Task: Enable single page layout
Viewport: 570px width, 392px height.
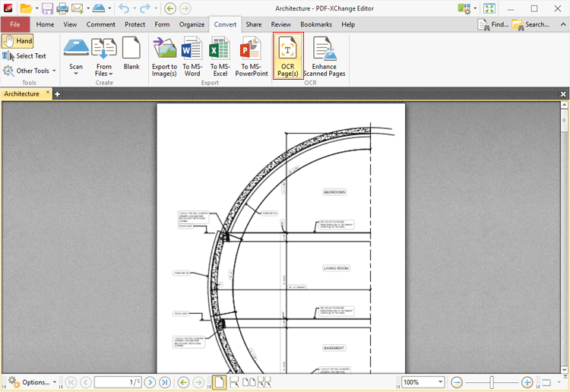Action: pos(220,382)
